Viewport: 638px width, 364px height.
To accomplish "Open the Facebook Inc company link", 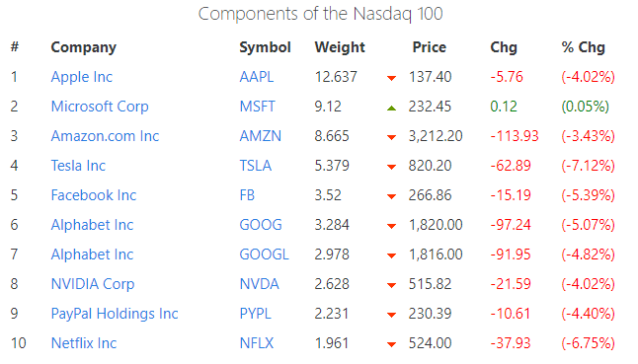I will coord(94,195).
